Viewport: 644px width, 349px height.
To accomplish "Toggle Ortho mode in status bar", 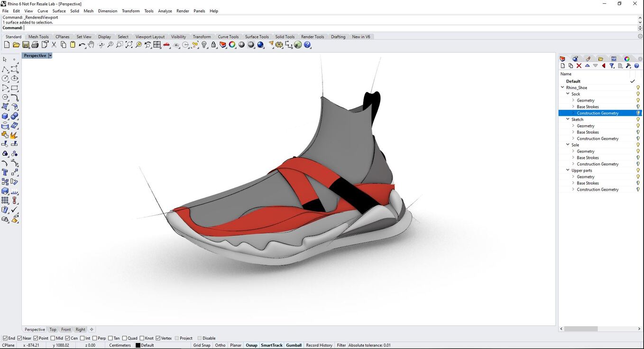I will [220, 345].
